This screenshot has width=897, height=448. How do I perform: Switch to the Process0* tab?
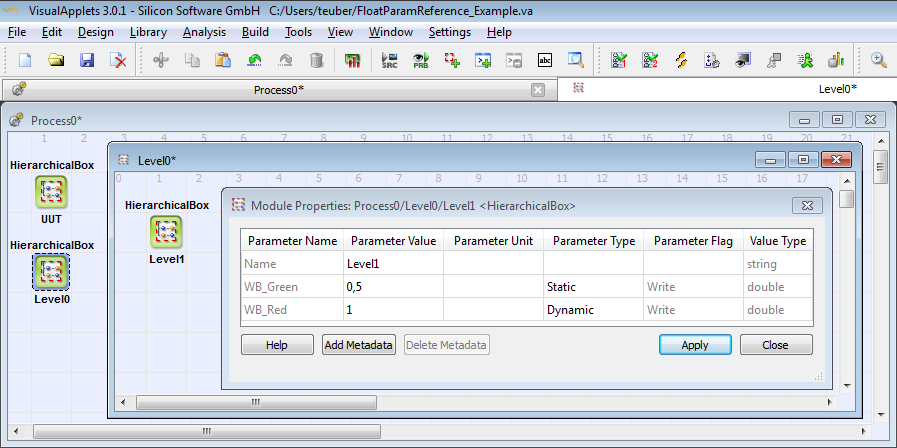pos(279,89)
